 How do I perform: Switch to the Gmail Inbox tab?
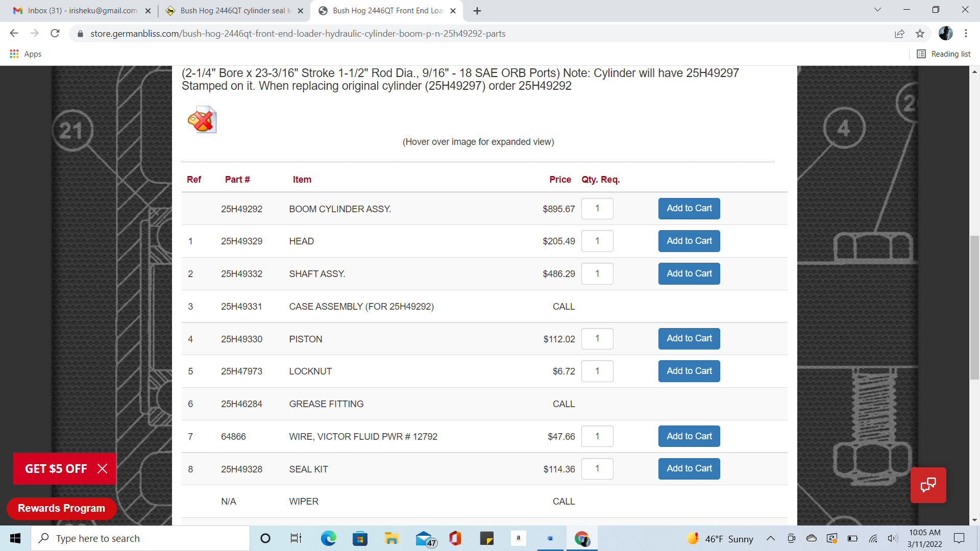pyautogui.click(x=82, y=11)
